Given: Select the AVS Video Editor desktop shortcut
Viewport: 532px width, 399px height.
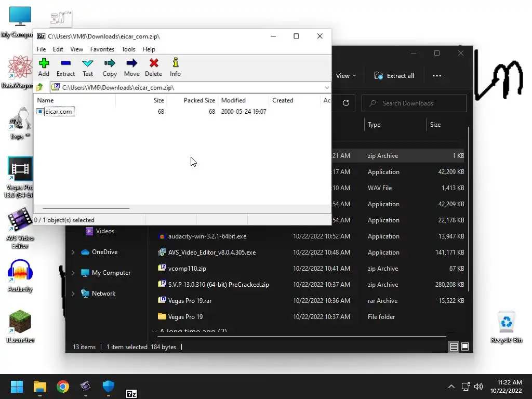Looking at the screenshot, I should (x=20, y=229).
